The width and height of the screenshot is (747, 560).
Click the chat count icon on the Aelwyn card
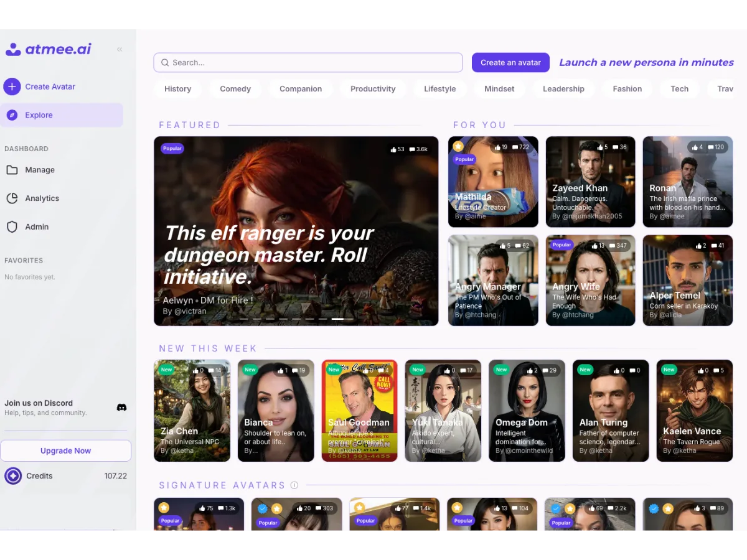pyautogui.click(x=412, y=149)
